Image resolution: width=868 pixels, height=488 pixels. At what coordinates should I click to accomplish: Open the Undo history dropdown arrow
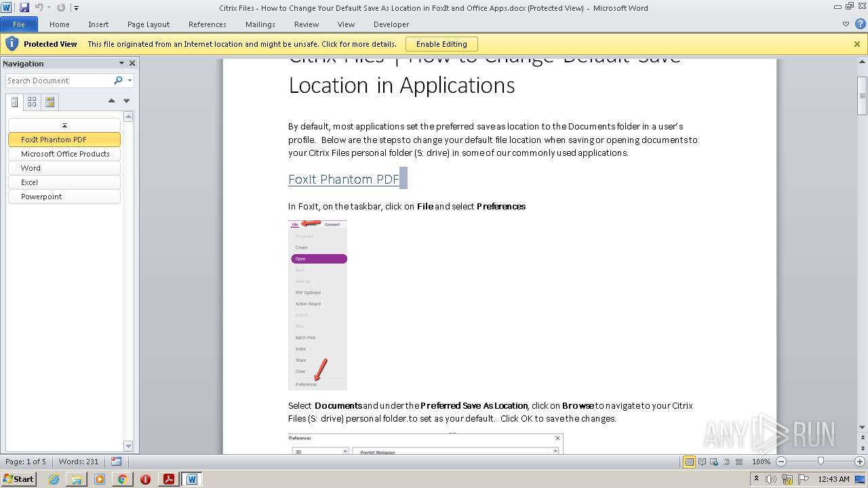pyautogui.click(x=49, y=8)
